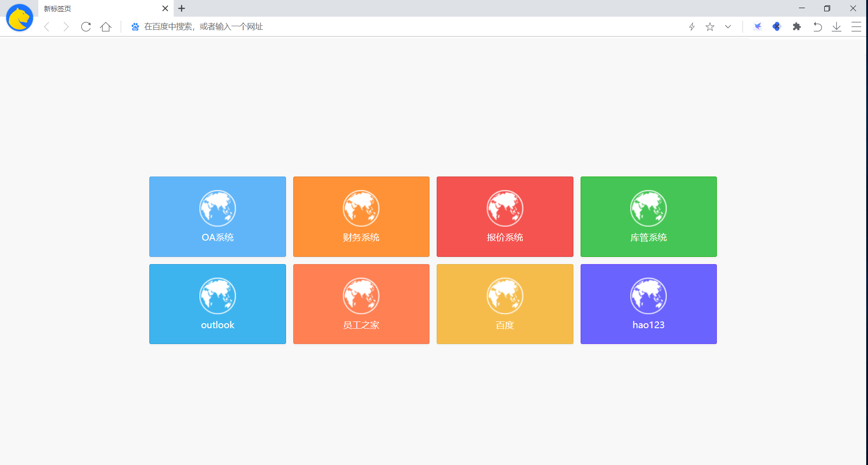Click the undo closed tab icon
The image size is (868, 465).
(817, 27)
